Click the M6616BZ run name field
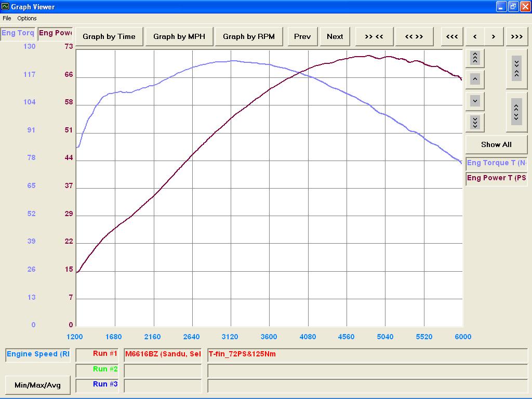The width and height of the screenshot is (532, 399). (163, 354)
